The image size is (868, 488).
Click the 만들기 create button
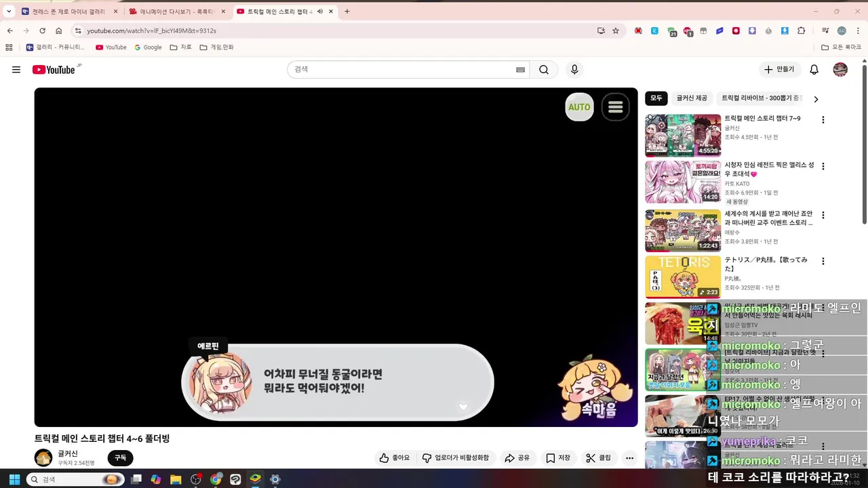(780, 70)
